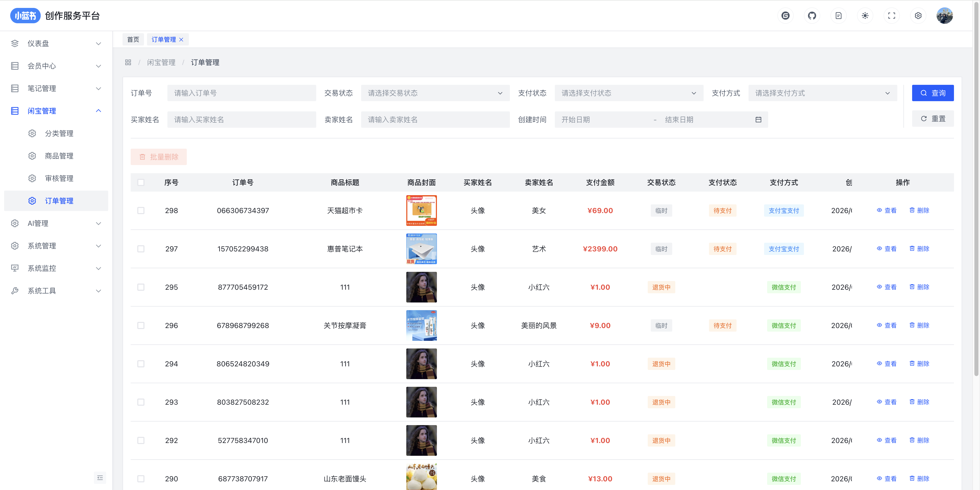
Task: Toggle the light/dark theme sun icon
Action: [x=865, y=16]
